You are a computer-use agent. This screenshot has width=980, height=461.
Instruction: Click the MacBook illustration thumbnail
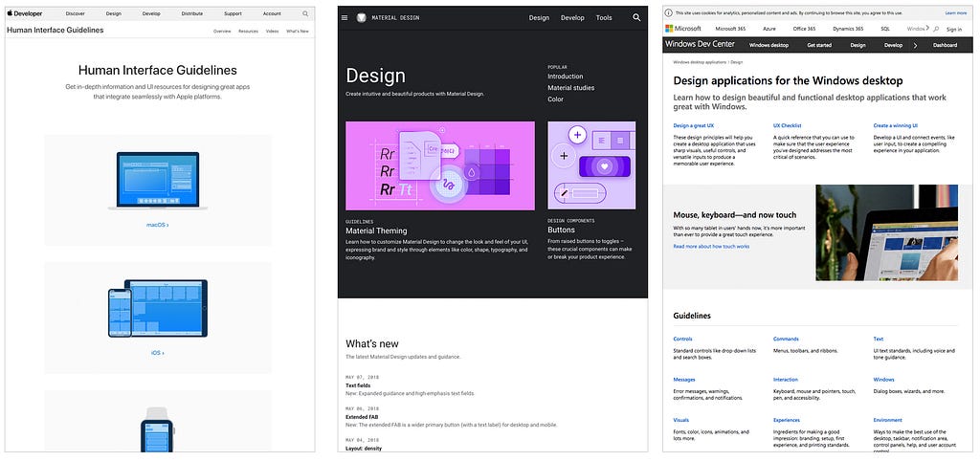[x=158, y=181]
